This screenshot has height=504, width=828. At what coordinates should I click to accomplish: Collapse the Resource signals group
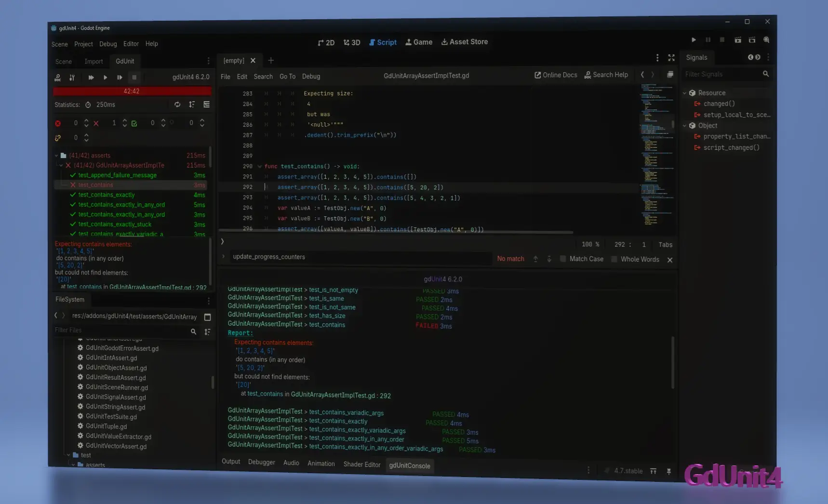click(x=685, y=93)
